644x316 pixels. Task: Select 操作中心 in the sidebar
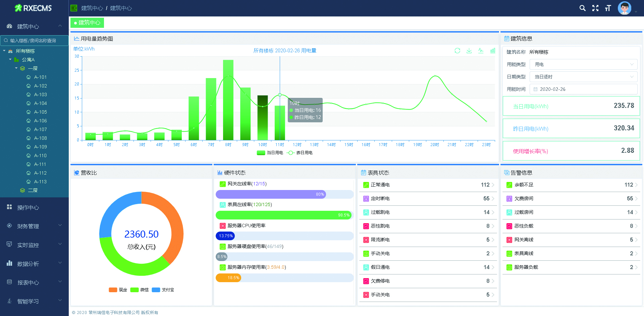pyautogui.click(x=28, y=207)
